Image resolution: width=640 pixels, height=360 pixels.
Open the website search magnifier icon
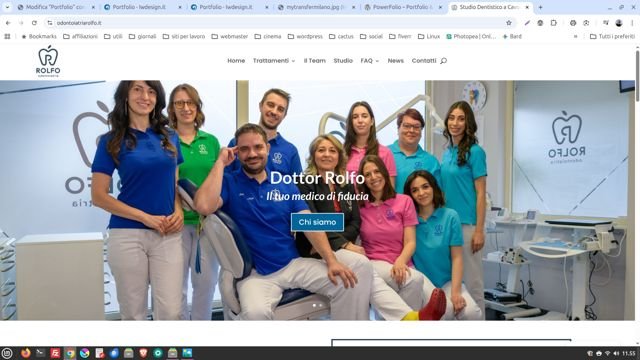(x=444, y=61)
